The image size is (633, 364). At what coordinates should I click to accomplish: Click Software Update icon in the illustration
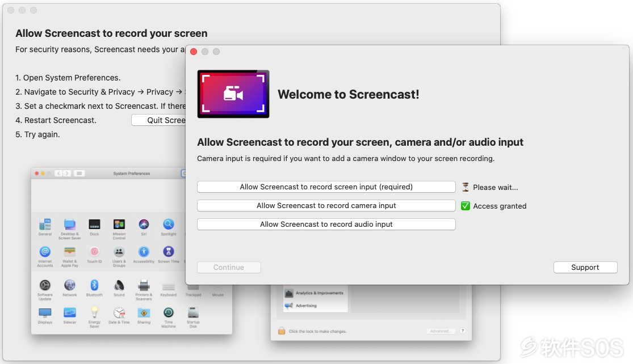pyautogui.click(x=45, y=285)
